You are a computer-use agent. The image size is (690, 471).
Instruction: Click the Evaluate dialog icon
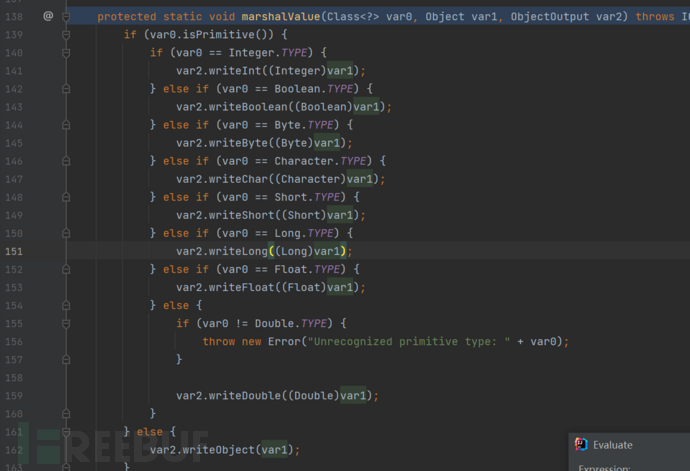(581, 445)
